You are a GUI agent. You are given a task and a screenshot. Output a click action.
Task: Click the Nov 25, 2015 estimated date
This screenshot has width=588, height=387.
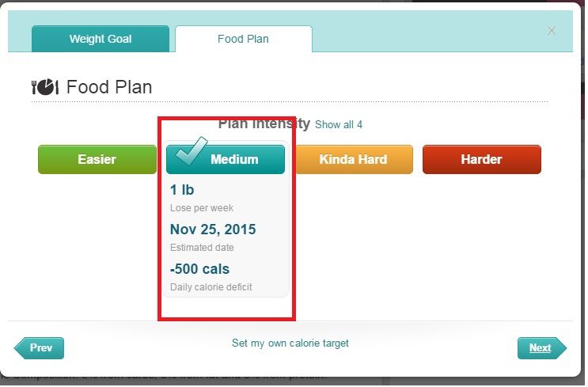pyautogui.click(x=213, y=230)
